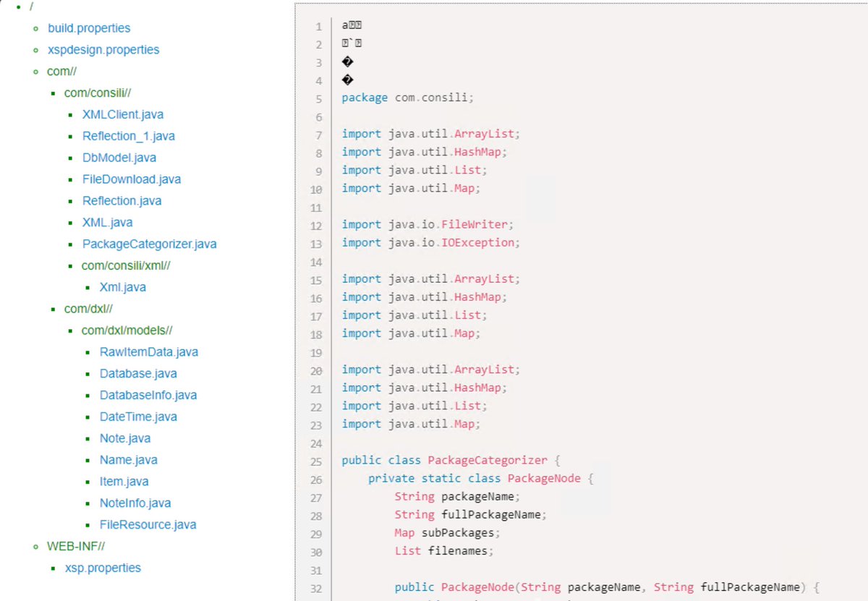Select the WEB-INF// folder entry
Screen dimensions: 868x601
tap(77, 546)
